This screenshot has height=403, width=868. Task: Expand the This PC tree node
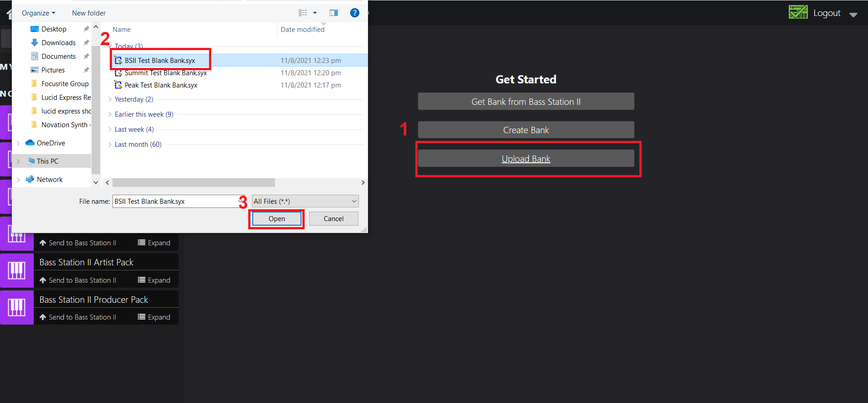(18, 161)
